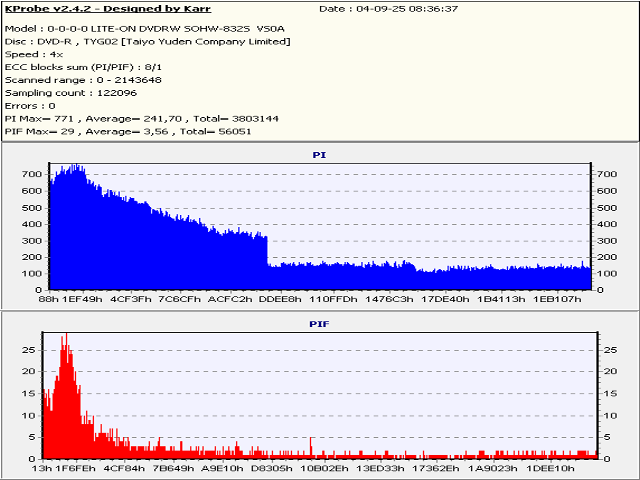Screen dimensions: 640x480
Task: Click the 7C6CFh label on PI axis
Action: [x=180, y=299]
